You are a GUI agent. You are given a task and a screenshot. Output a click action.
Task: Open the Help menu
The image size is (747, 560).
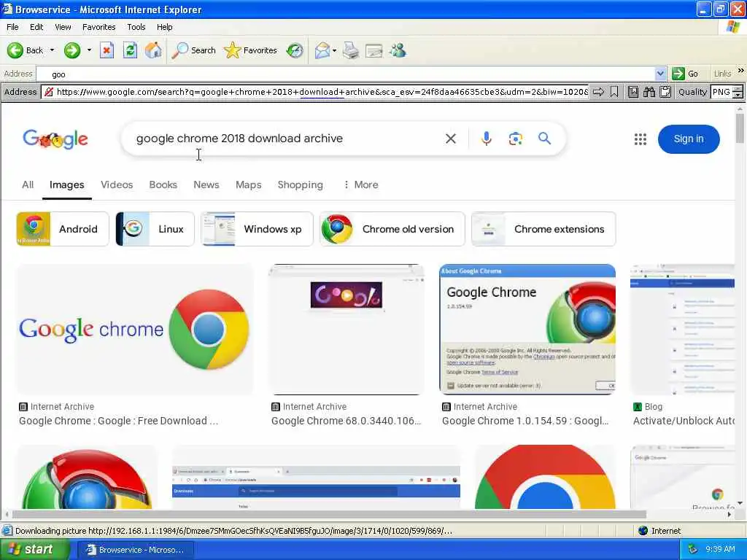[164, 27]
